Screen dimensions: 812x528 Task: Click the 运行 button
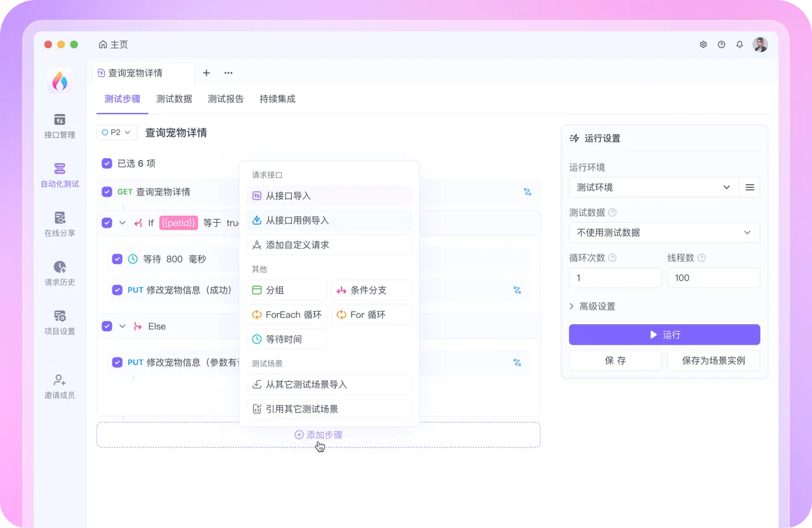[x=664, y=334]
